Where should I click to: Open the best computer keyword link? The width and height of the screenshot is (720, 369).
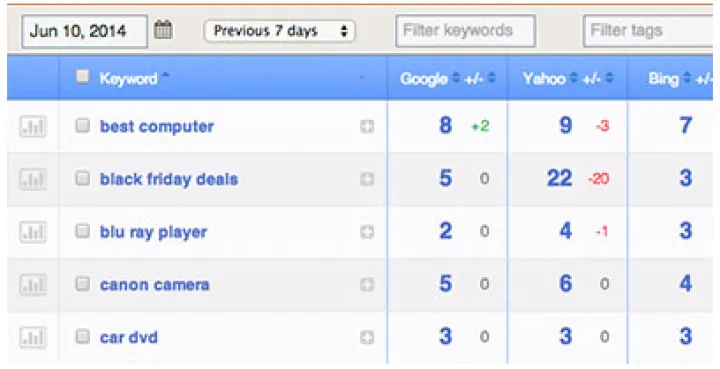coord(157,126)
